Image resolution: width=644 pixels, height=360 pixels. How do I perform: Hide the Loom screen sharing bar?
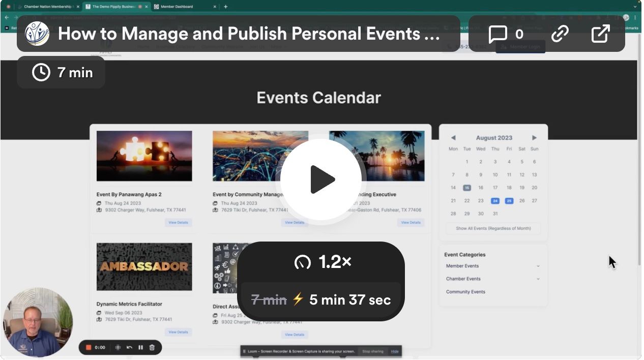click(x=395, y=351)
